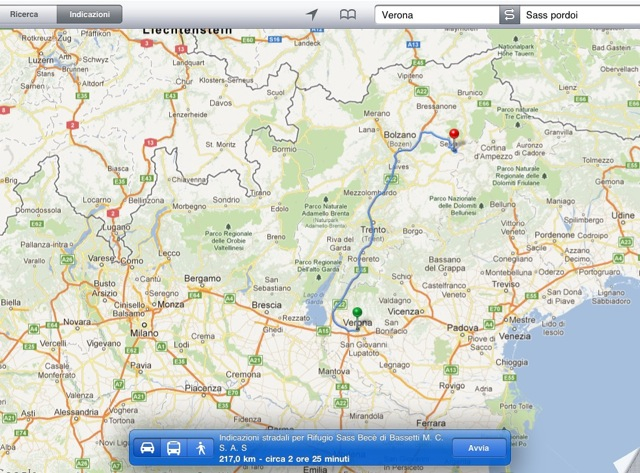Choose driving directions car icon

tap(147, 448)
